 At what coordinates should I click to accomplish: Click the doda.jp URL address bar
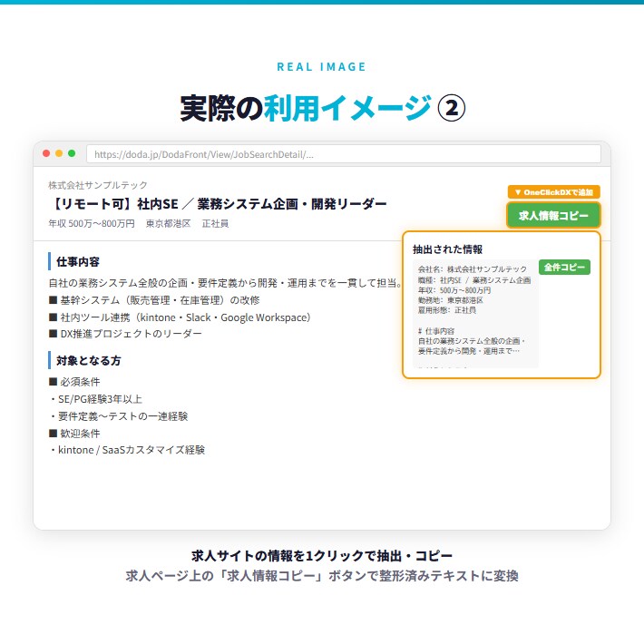tap(344, 154)
